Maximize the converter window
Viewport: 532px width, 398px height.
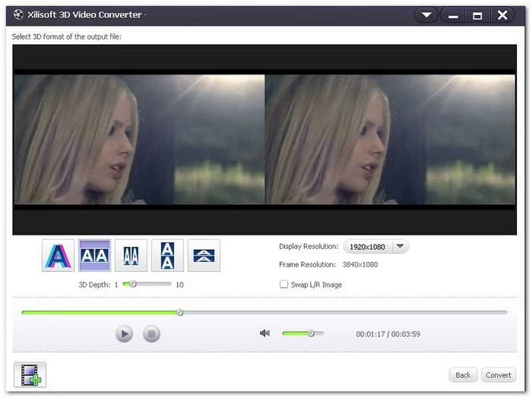tap(477, 16)
